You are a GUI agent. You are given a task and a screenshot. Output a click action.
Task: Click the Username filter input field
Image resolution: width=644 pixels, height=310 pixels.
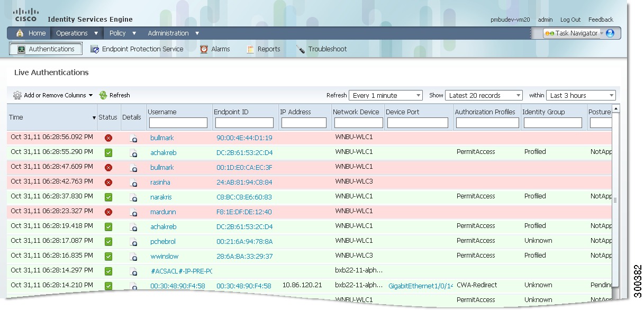point(178,123)
